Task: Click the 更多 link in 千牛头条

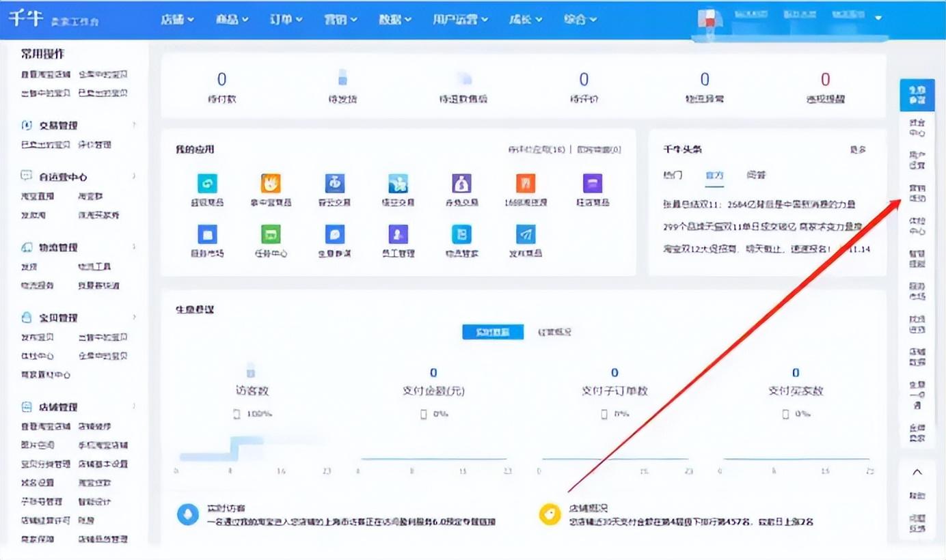Action: click(858, 149)
